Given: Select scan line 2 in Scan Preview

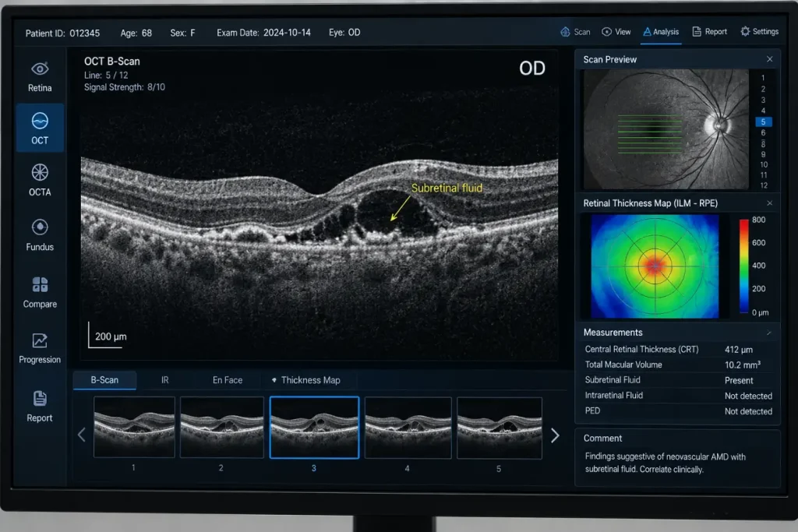Looking at the screenshot, I should (x=763, y=89).
